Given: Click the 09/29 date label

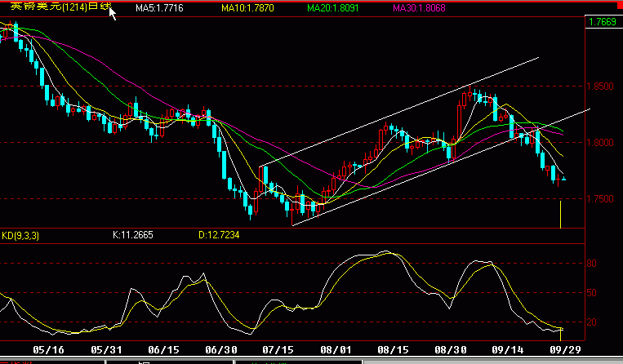Looking at the screenshot, I should [x=565, y=350].
